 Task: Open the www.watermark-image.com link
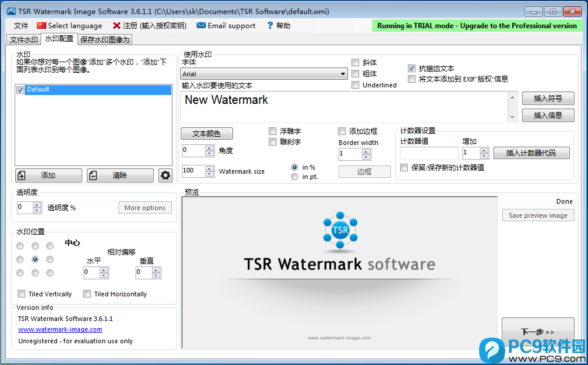[60, 329]
